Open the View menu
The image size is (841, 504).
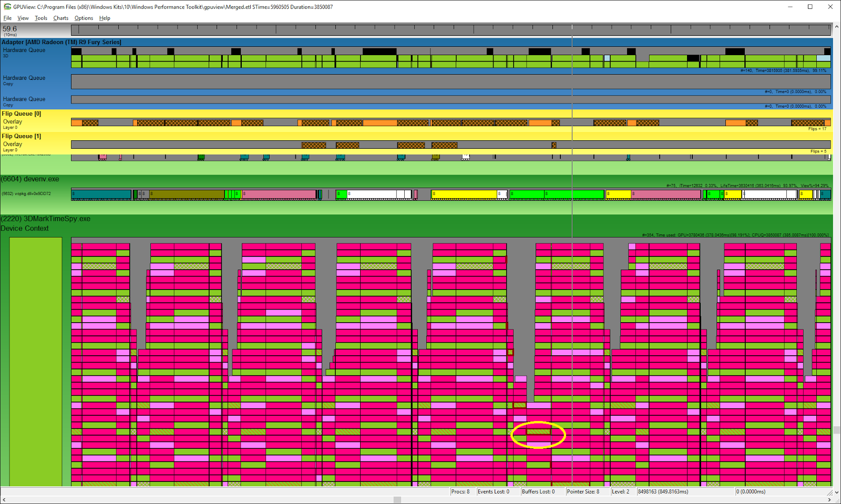(x=23, y=18)
